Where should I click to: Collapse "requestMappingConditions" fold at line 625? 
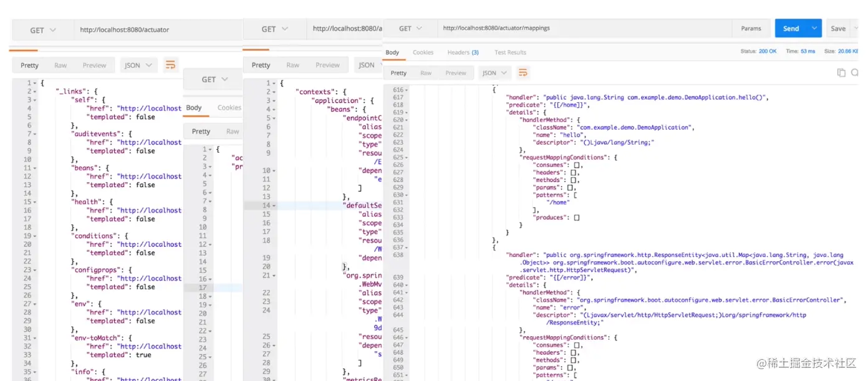(x=407, y=158)
